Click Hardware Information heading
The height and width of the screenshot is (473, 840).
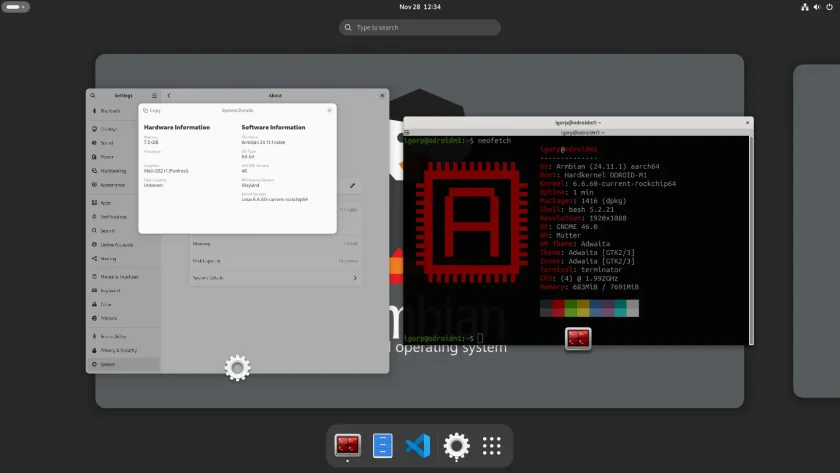177,127
